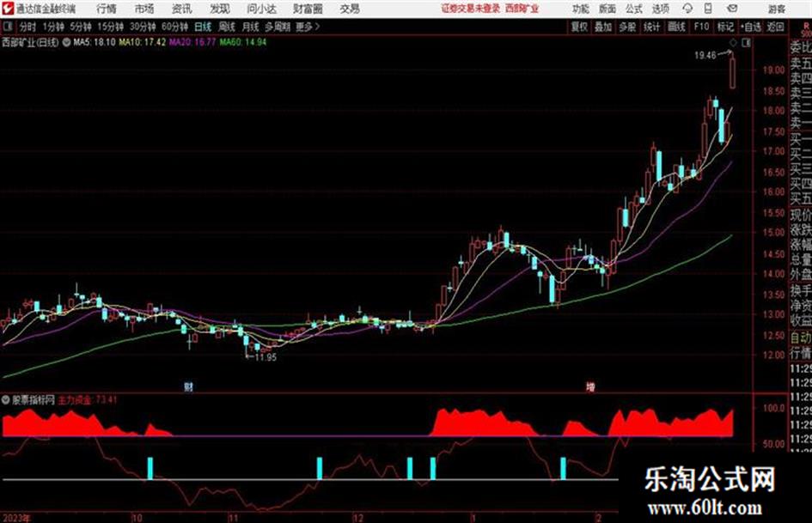Click the cyan signal bar above the 10 month label

(x=150, y=468)
